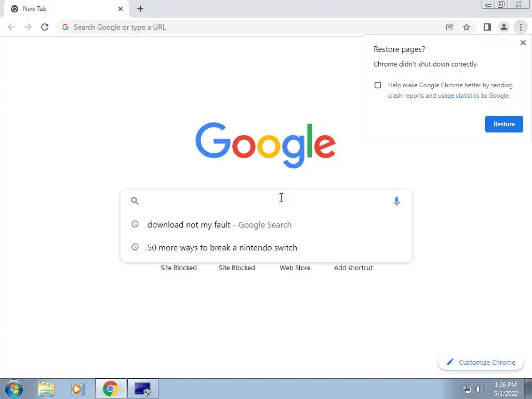Click the Google logo
Image resolution: width=532 pixels, height=399 pixels.
click(x=265, y=145)
